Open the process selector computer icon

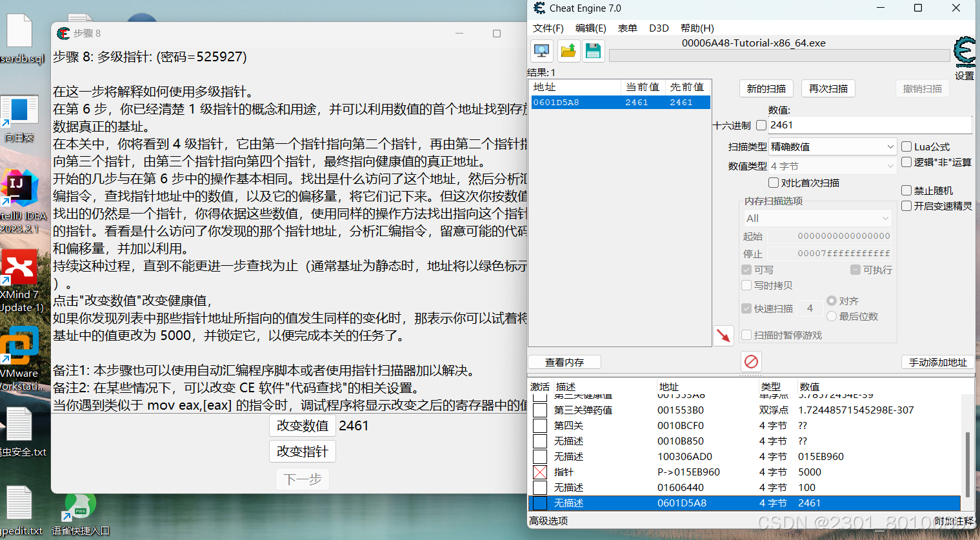541,50
